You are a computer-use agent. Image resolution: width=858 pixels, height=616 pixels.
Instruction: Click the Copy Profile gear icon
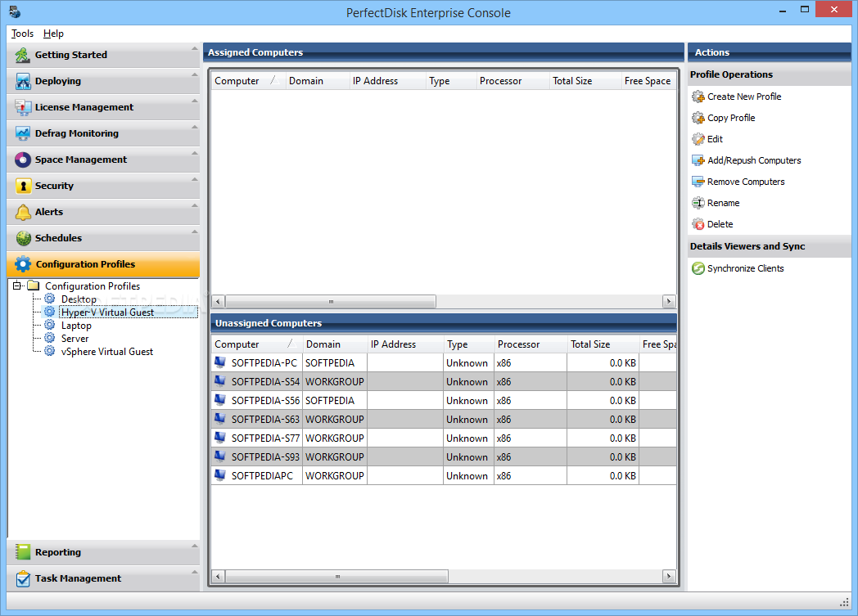pyautogui.click(x=698, y=118)
